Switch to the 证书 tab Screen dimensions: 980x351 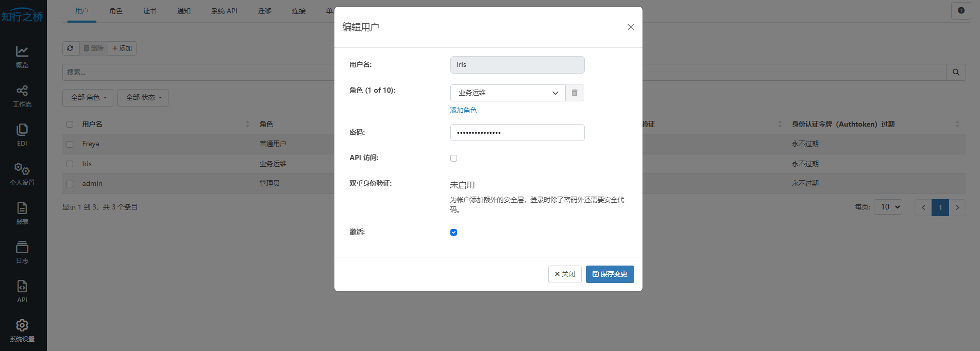coord(150,11)
